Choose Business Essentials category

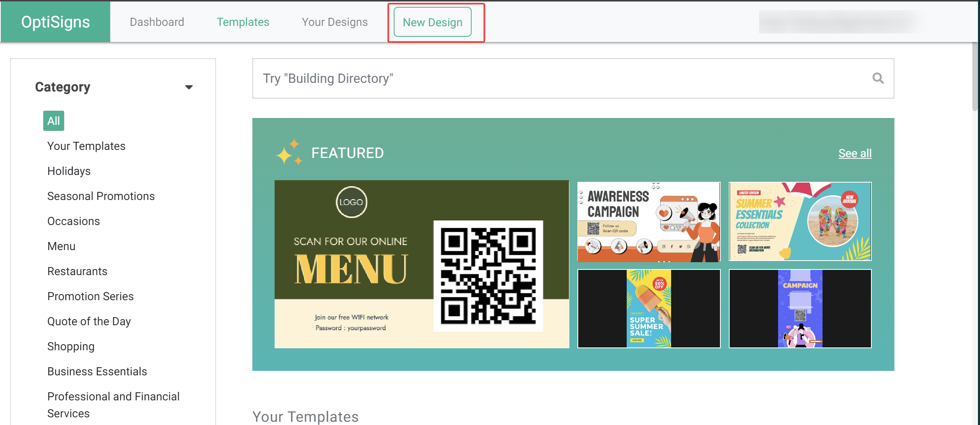click(x=97, y=371)
